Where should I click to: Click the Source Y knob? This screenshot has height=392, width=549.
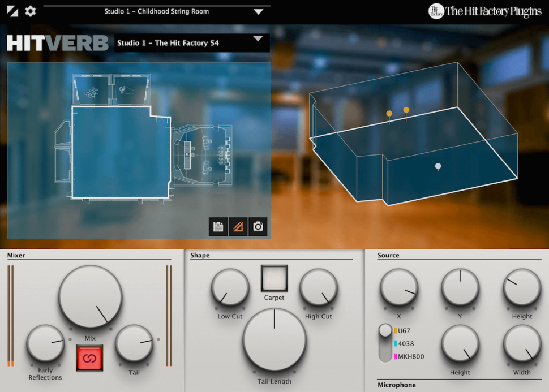pos(460,287)
